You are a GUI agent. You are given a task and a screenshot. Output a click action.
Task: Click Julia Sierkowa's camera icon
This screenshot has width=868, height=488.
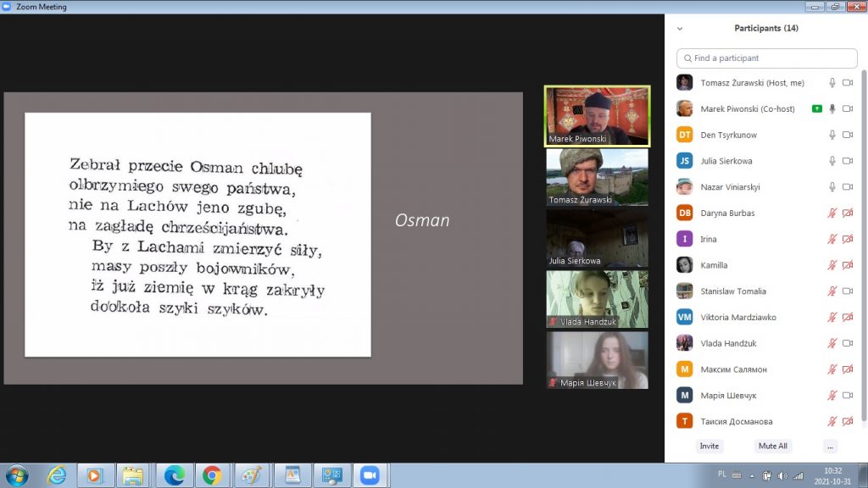pyautogui.click(x=847, y=161)
